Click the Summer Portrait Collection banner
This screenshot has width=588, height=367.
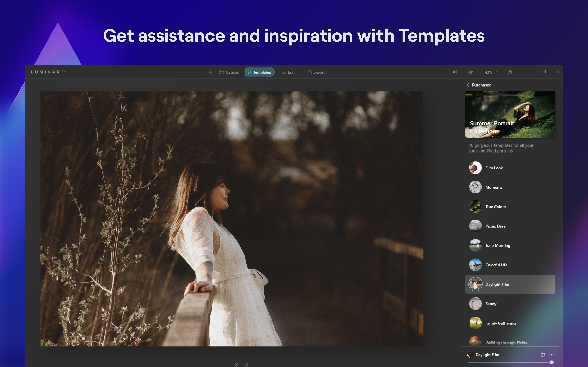510,114
